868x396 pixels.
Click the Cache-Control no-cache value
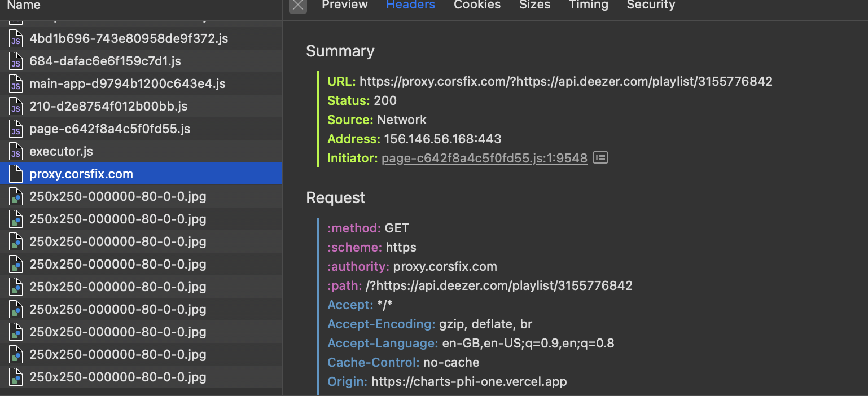tap(451, 363)
